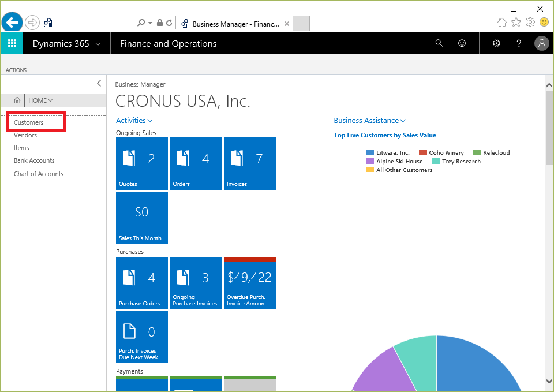The height and width of the screenshot is (392, 554).
Task: Open the Sales This Month tile
Action: (142, 218)
